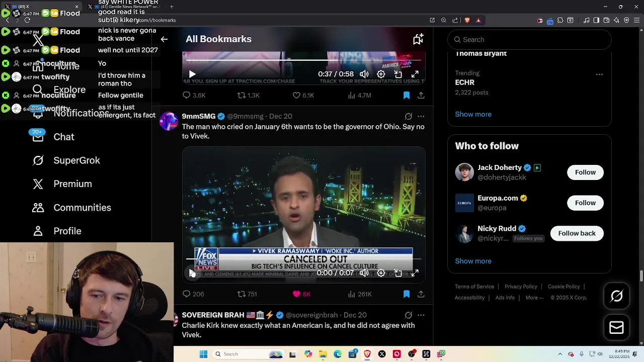Open picture-in-picture on Vivek video
Image resolution: width=644 pixels, height=362 pixels.
[398, 273]
